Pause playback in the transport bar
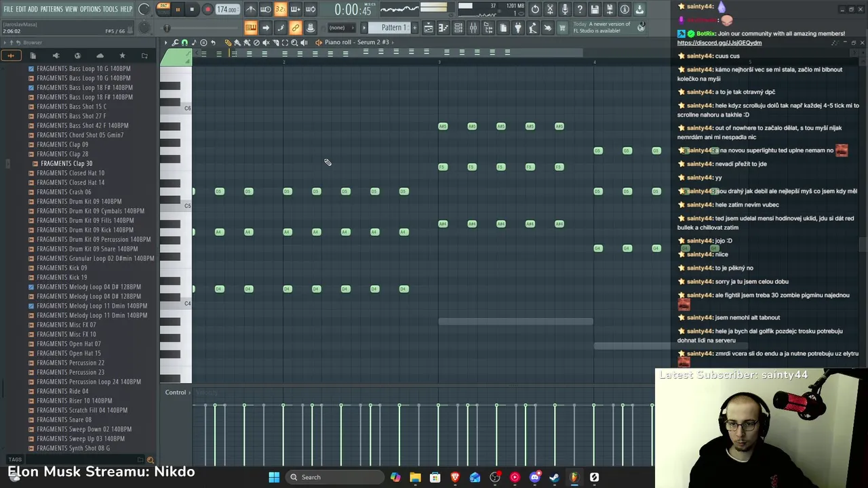Screen dimensions: 868x488 [x=178, y=9]
